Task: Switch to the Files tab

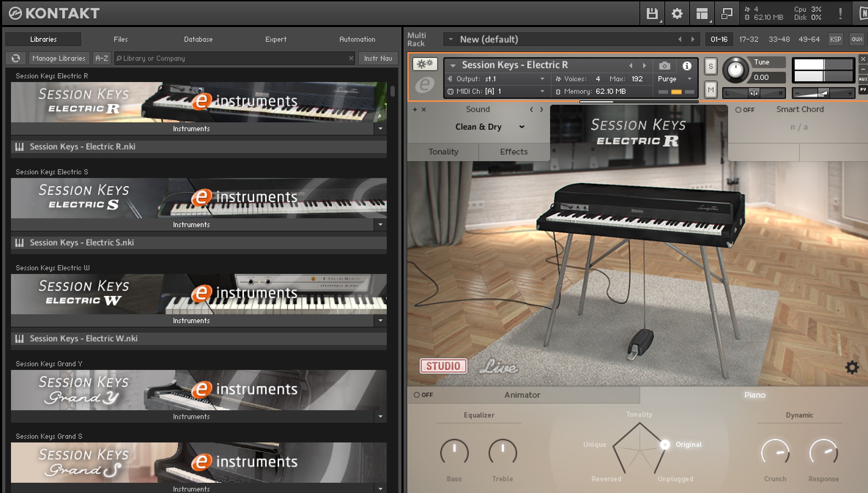Action: point(121,39)
